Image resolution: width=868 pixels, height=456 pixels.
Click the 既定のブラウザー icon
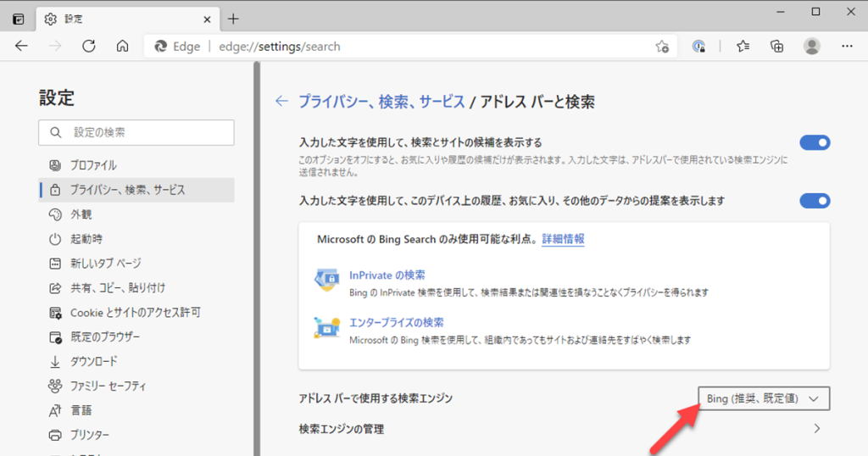click(55, 337)
